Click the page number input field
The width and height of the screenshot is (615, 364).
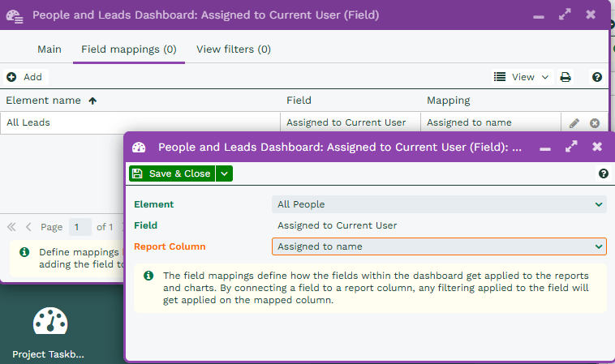coord(80,227)
